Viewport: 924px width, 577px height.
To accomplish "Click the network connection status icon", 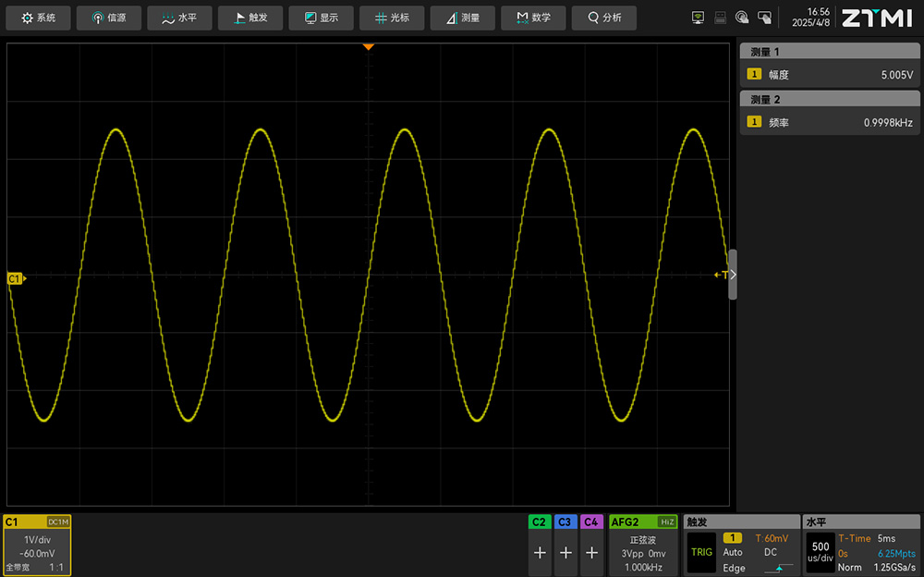I will coord(699,18).
